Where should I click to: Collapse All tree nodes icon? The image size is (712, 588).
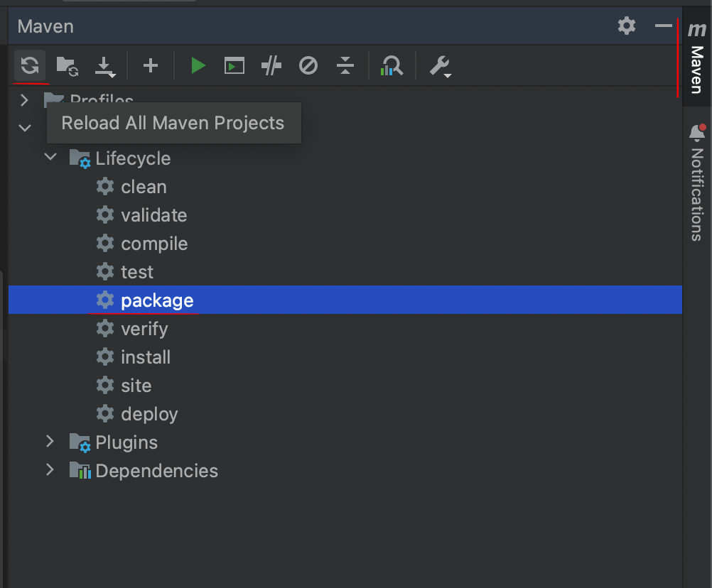pyautogui.click(x=345, y=66)
